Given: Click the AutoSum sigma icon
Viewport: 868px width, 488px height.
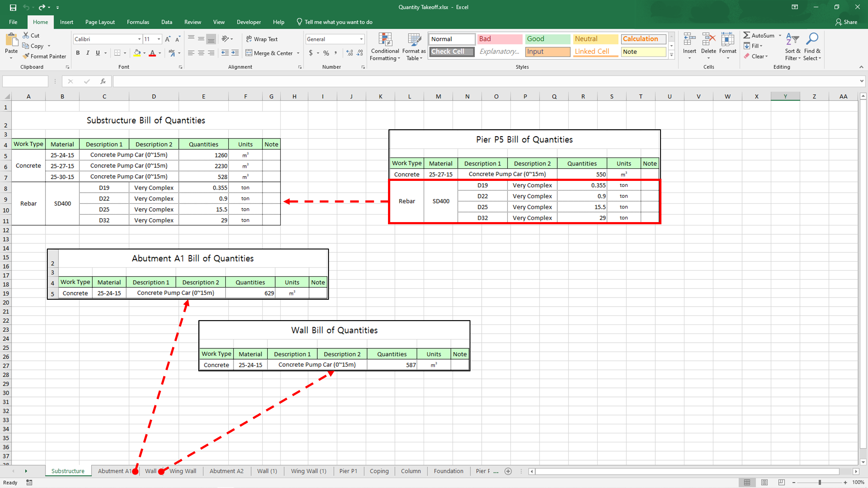Looking at the screenshot, I should (x=746, y=36).
